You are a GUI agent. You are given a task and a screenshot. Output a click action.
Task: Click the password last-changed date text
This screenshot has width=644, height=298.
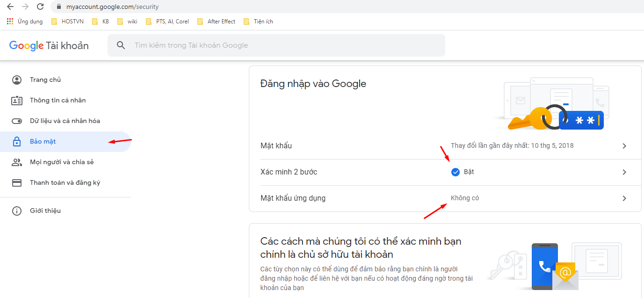click(512, 146)
